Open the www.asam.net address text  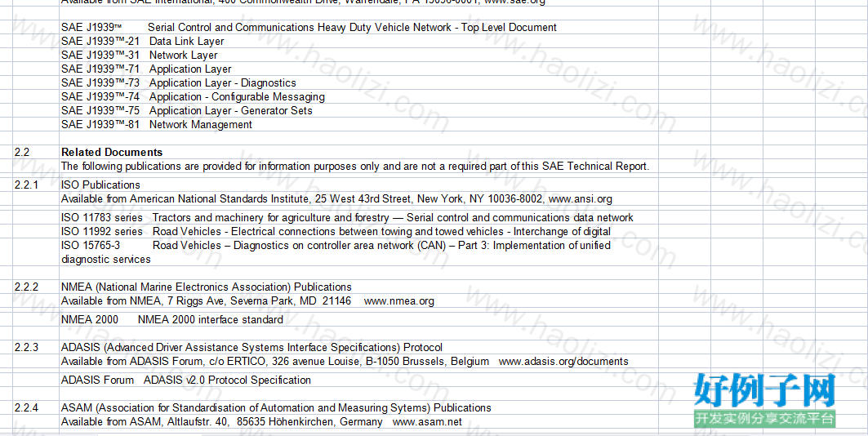[427, 421]
